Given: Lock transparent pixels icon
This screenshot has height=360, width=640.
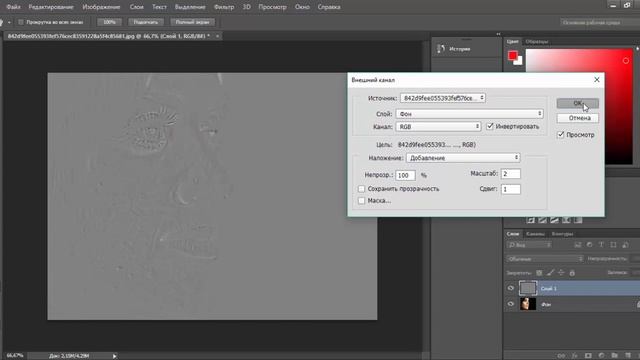Looking at the screenshot, I should point(539,273).
